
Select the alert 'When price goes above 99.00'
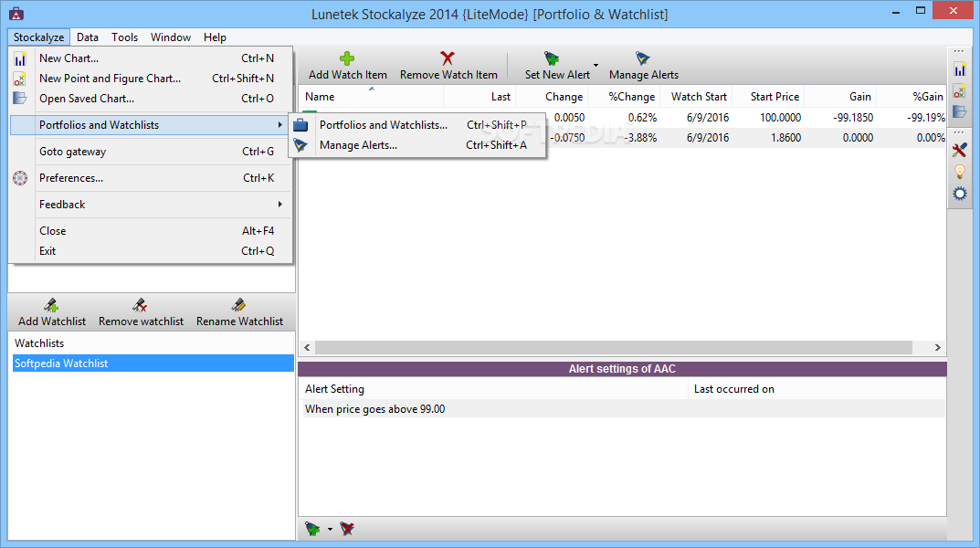pos(622,409)
